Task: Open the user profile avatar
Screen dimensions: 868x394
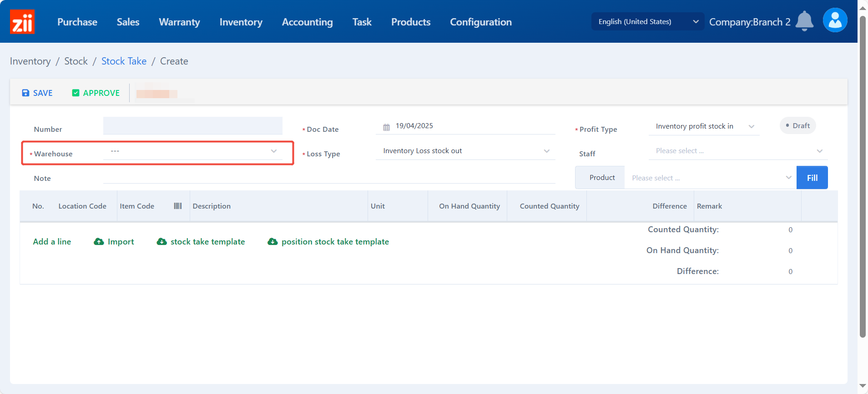Action: (835, 20)
